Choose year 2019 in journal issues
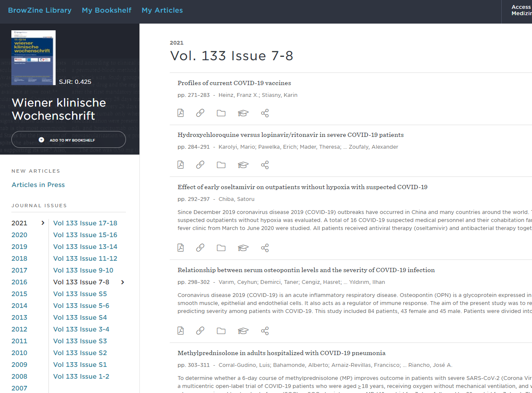The width and height of the screenshot is (532, 393). click(x=19, y=247)
